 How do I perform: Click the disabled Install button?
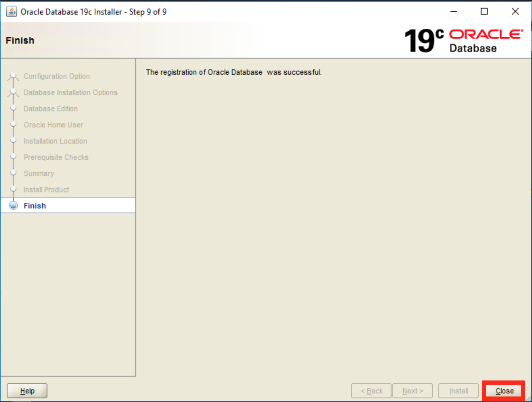click(x=459, y=391)
